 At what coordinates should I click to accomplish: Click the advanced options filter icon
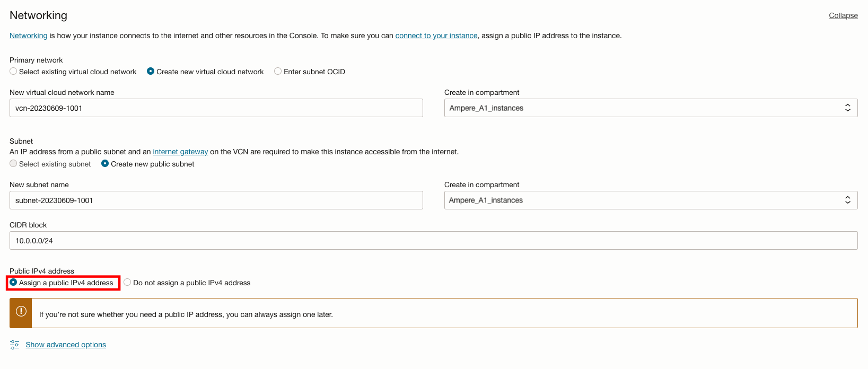[x=14, y=345]
